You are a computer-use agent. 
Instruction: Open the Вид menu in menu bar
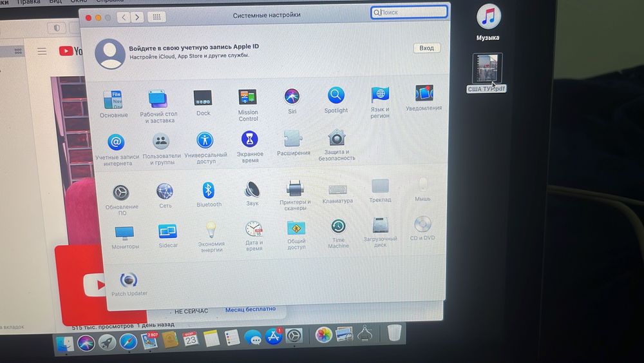pyautogui.click(x=55, y=2)
